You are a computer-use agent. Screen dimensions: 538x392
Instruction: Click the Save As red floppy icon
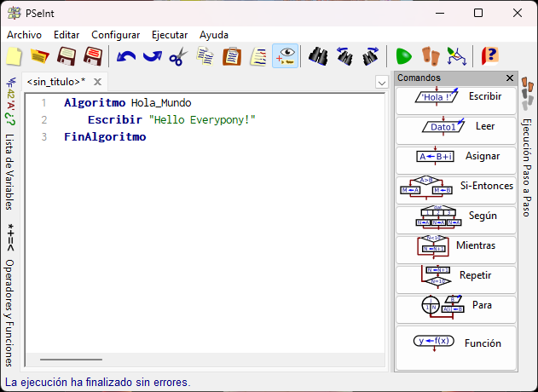click(x=93, y=56)
